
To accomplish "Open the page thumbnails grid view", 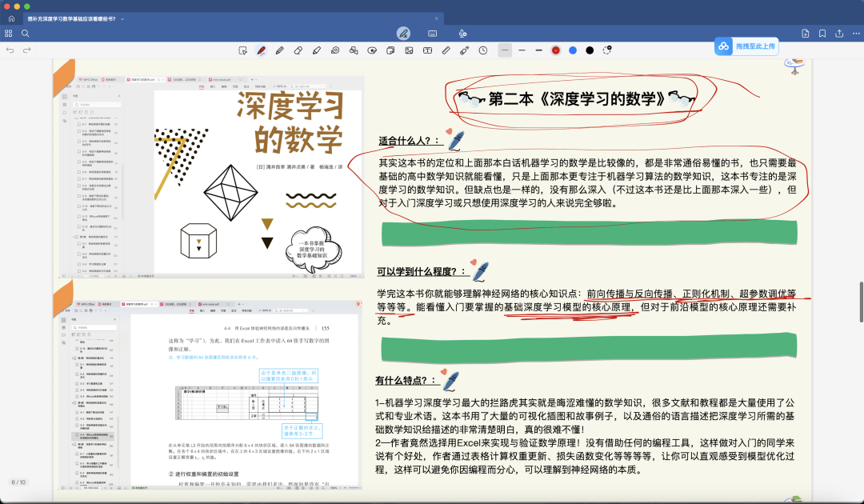I will [8, 34].
